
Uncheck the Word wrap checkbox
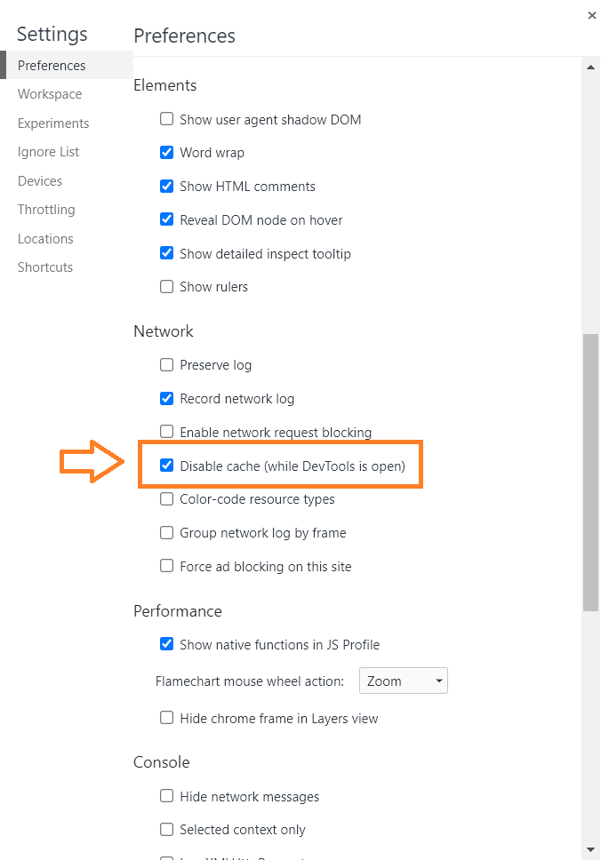click(166, 153)
